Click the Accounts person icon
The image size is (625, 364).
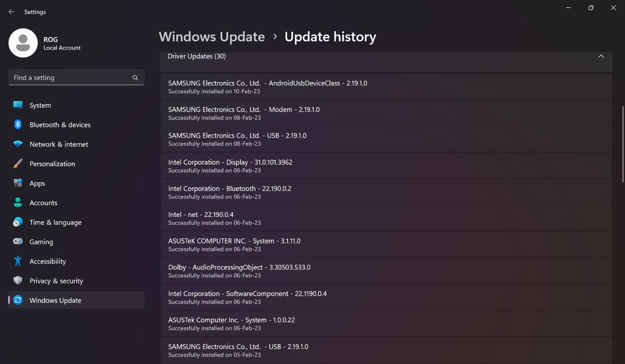[18, 202]
